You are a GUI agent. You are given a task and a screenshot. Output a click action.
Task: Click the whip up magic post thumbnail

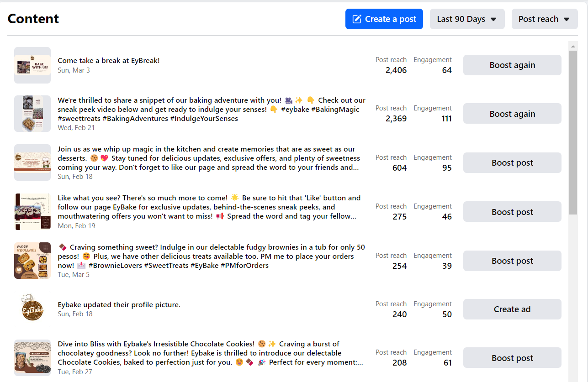tap(32, 162)
